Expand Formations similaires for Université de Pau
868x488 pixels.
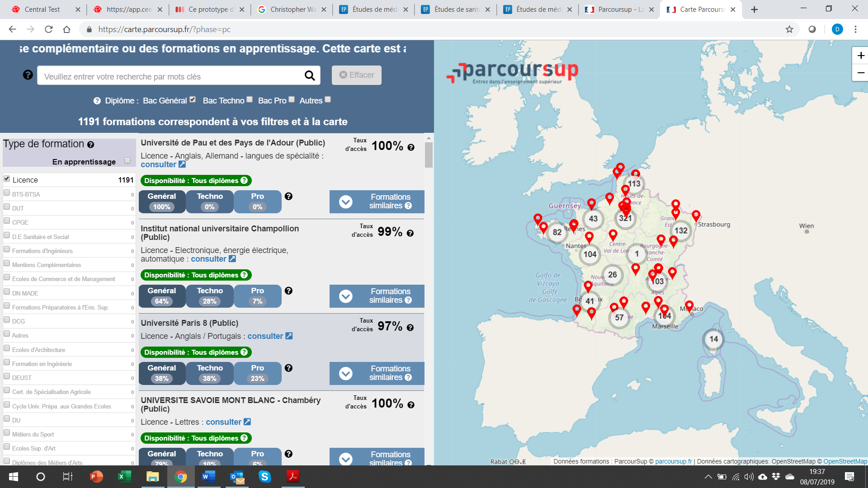377,202
